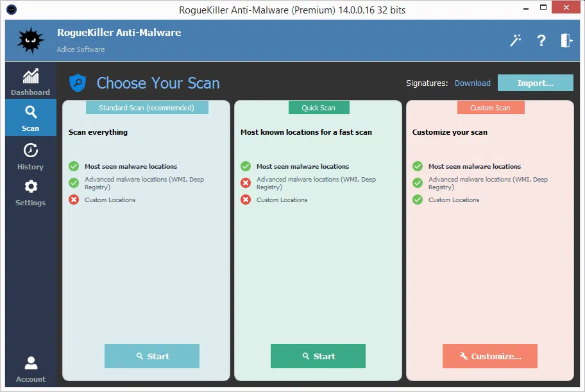
Task: Click Most seen malware locations text in Custom Scan card
Action: (x=475, y=167)
